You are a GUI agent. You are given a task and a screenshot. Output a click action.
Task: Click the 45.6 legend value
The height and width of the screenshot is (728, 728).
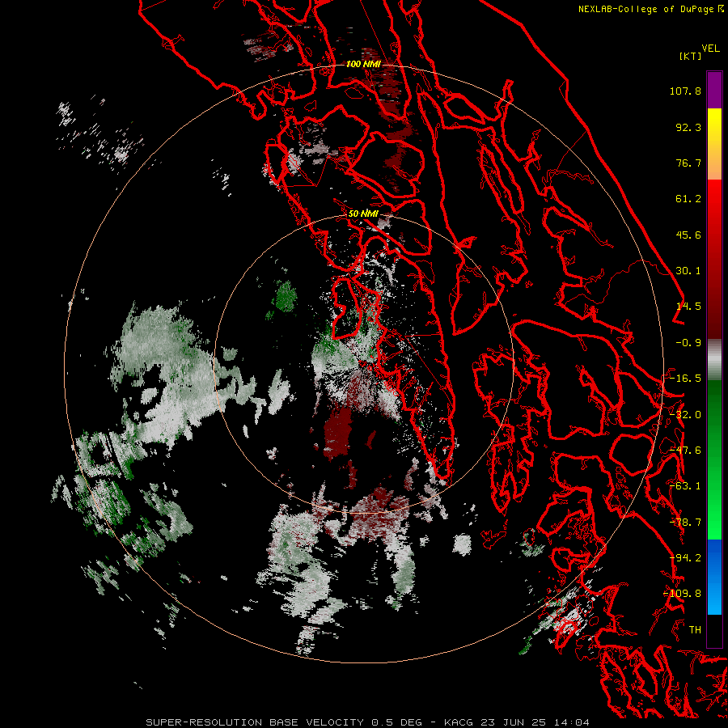688,235
